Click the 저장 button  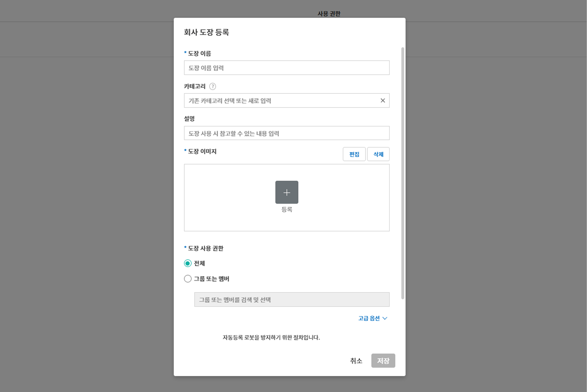383,361
